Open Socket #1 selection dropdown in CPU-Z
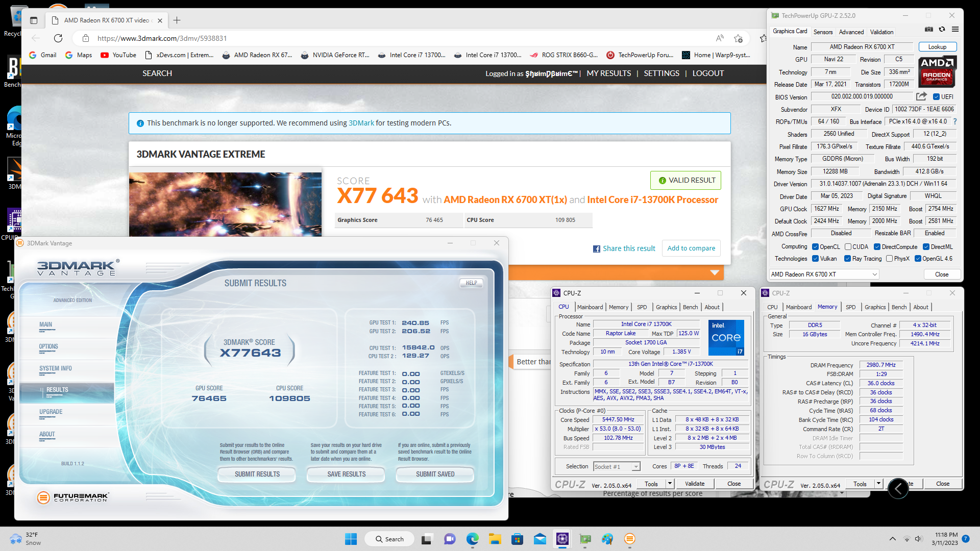The width and height of the screenshot is (980, 551). 617,467
